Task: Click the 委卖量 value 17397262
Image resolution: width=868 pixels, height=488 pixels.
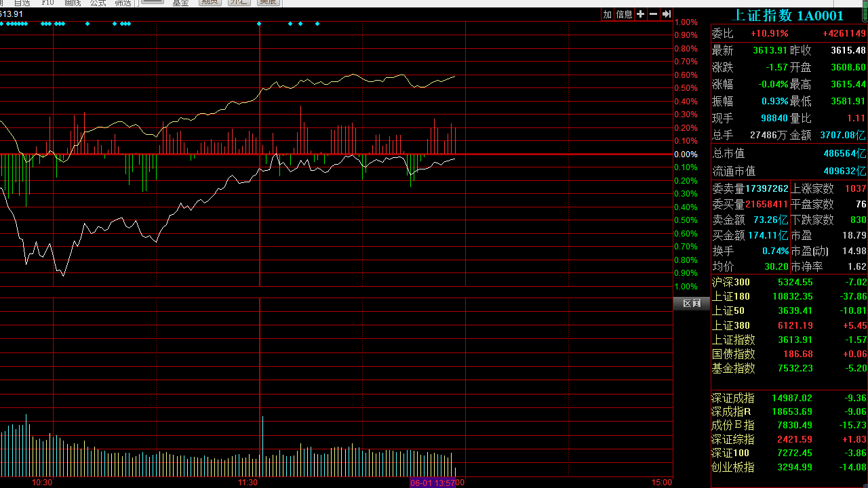Action: click(x=767, y=188)
